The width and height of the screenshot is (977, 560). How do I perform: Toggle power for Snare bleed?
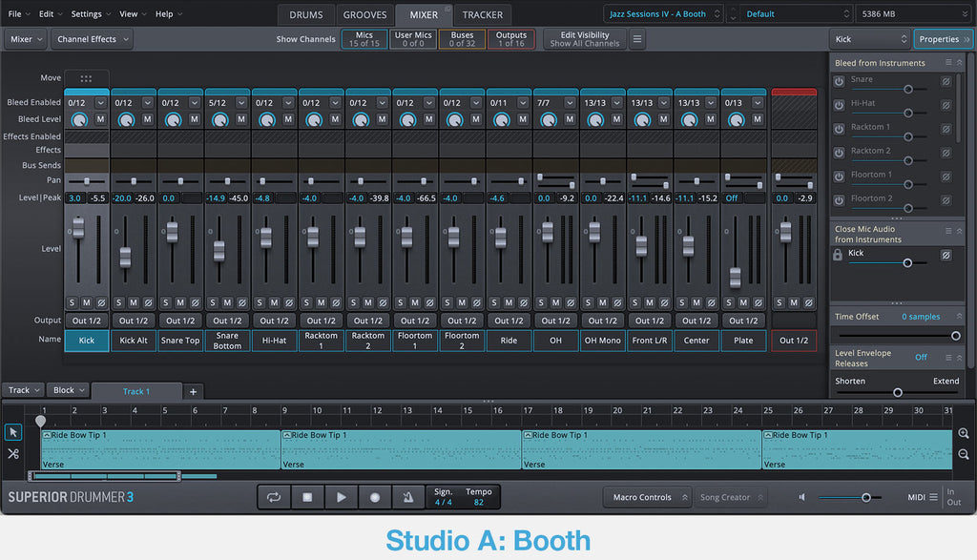point(840,81)
